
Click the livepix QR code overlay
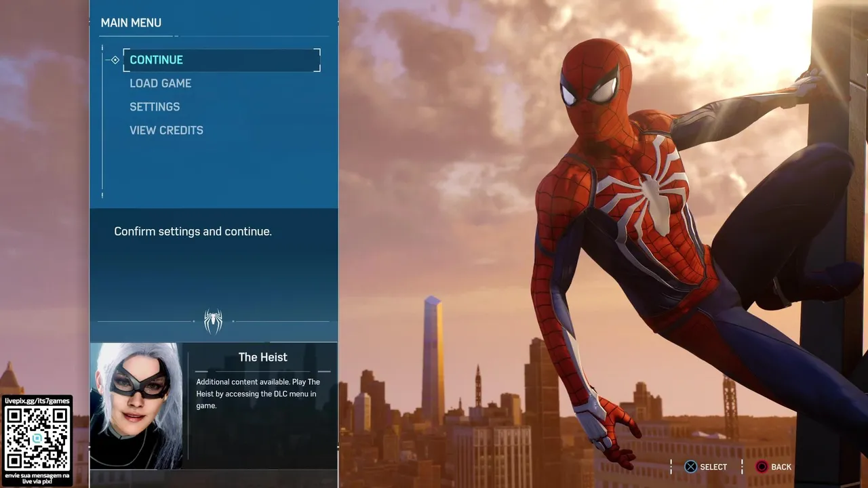tap(37, 437)
